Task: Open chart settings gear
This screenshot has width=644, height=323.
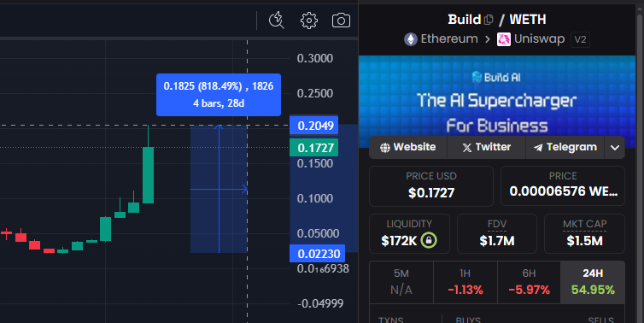Action: click(309, 21)
